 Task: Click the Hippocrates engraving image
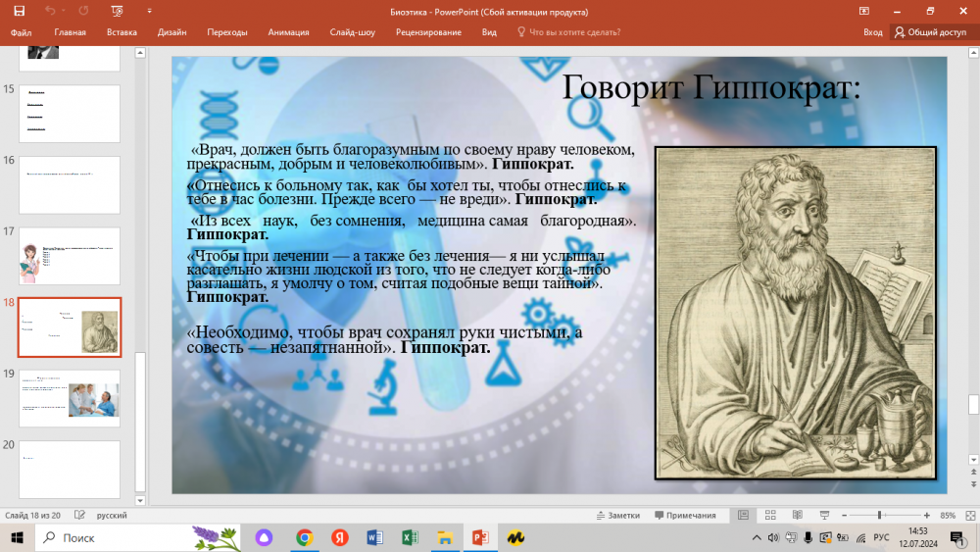(795, 313)
